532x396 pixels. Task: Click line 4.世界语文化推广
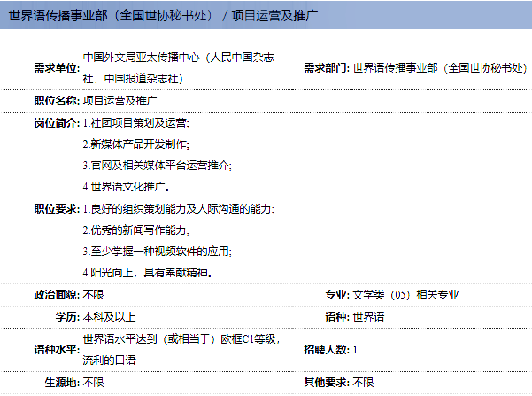tap(127, 187)
